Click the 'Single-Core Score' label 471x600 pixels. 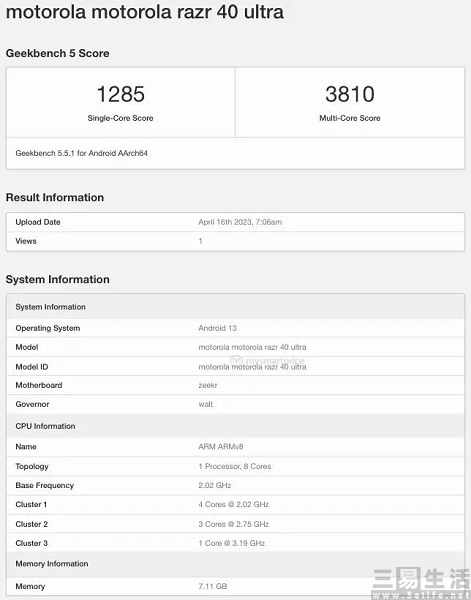[121, 118]
